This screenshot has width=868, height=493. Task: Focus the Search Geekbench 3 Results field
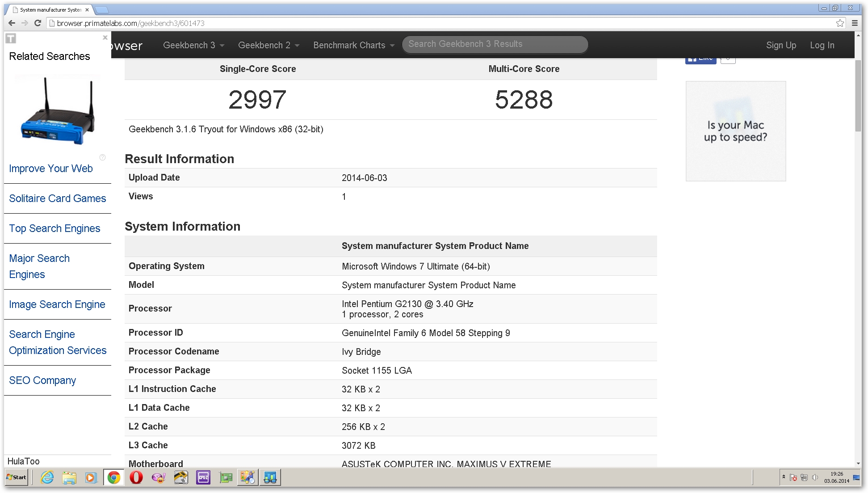click(x=495, y=44)
